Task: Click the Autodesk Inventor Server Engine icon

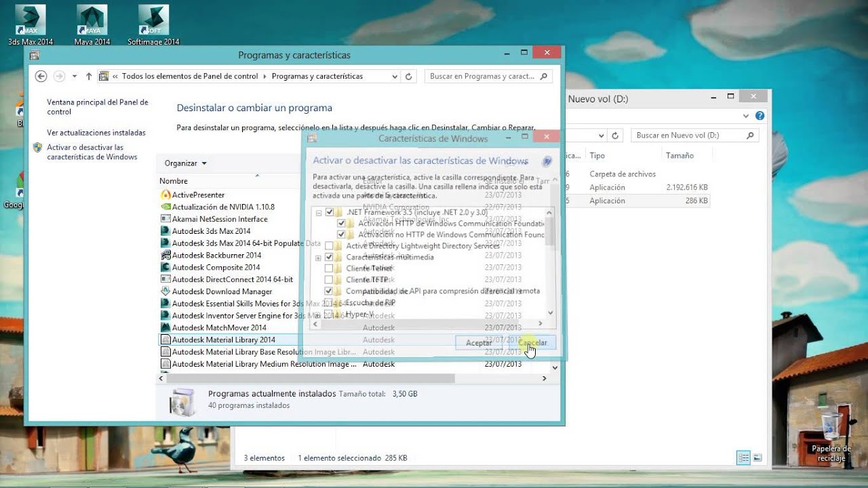Action: click(165, 316)
